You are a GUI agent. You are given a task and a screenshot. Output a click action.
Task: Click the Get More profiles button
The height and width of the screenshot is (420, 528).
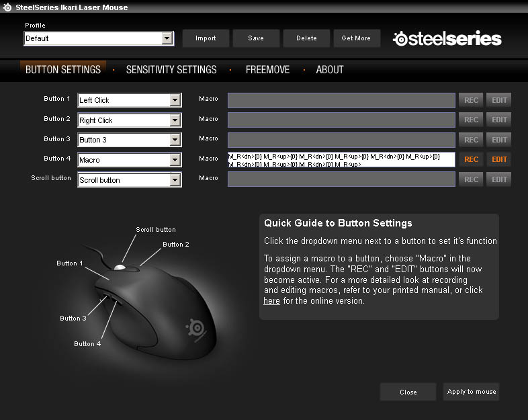[356, 38]
